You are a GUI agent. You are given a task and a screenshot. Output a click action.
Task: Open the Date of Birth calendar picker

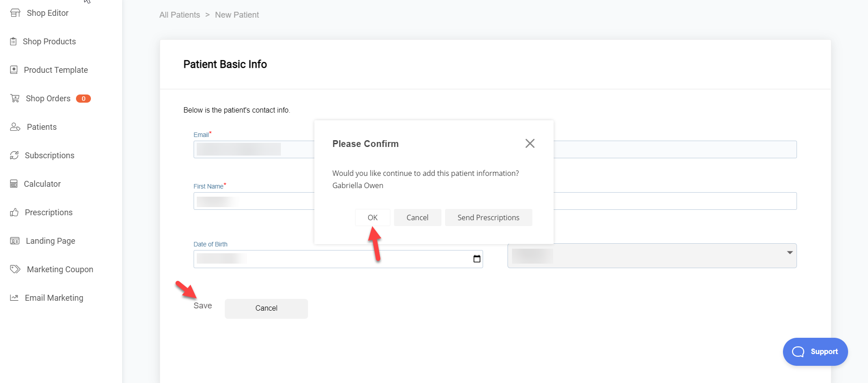(x=477, y=259)
